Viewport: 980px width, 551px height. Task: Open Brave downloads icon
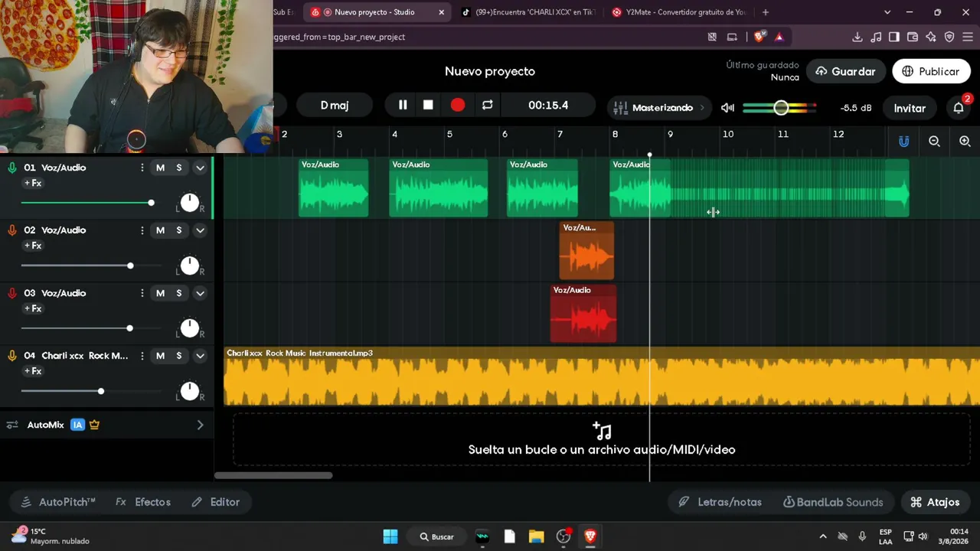[857, 37]
